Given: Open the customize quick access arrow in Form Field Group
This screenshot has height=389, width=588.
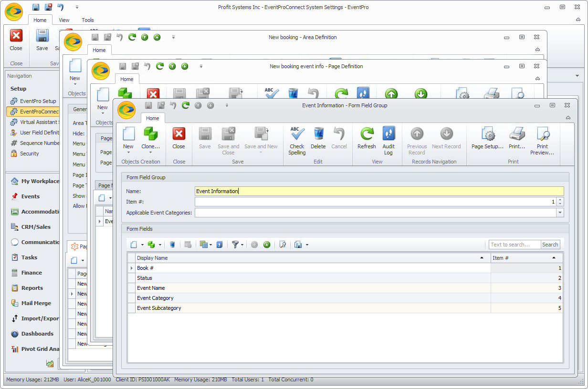Looking at the screenshot, I should pyautogui.click(x=227, y=105).
